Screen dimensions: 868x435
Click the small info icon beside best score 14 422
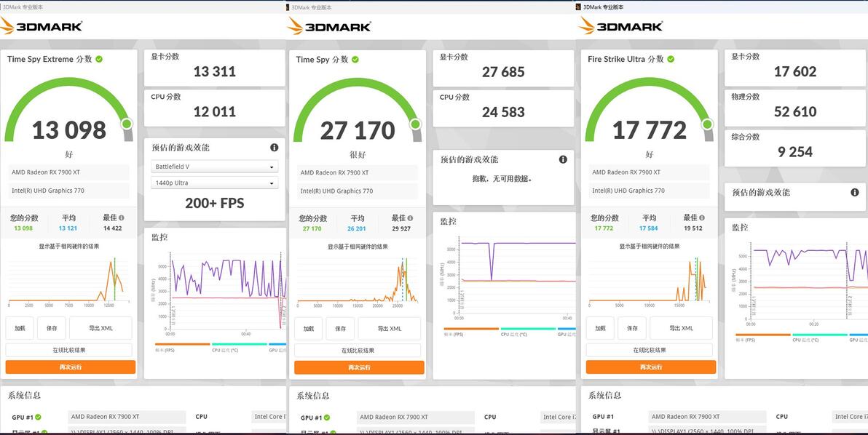[121, 217]
